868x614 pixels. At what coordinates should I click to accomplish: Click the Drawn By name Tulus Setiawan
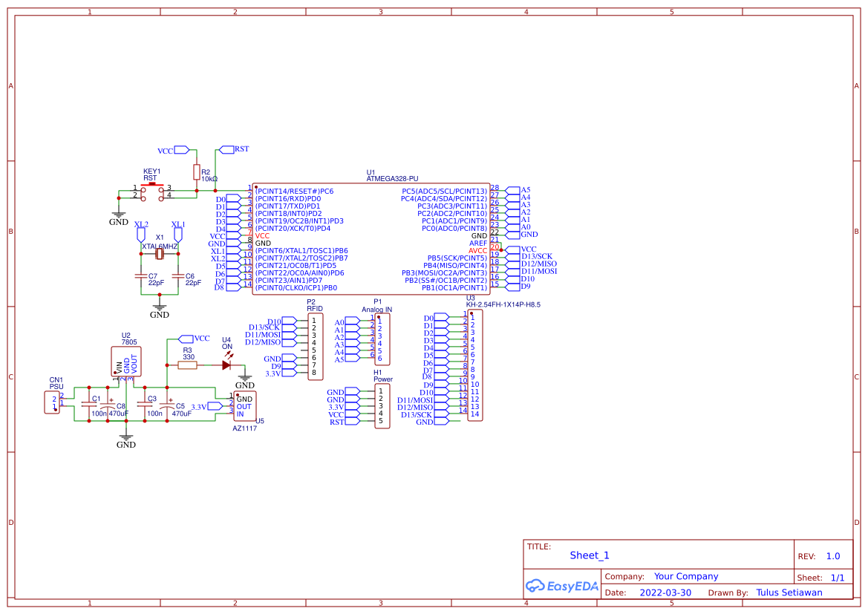pos(789,592)
